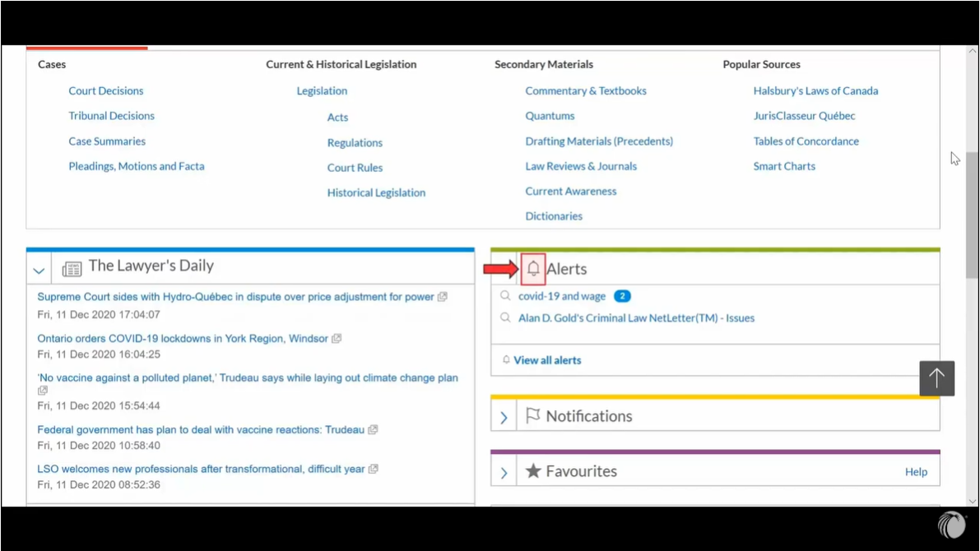Screen dimensions: 980x551
Task: Click the vertical scrollbar thumb
Action: click(x=972, y=215)
